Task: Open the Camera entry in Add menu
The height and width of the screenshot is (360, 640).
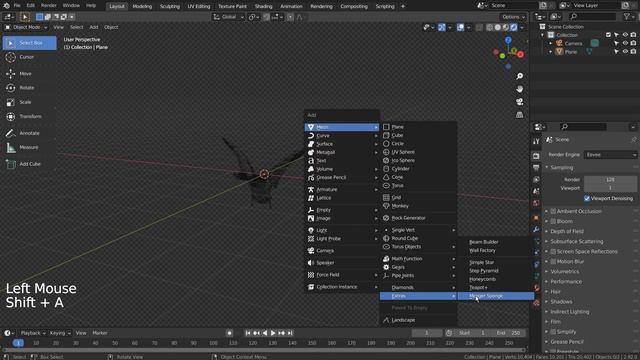Action: coord(342,251)
